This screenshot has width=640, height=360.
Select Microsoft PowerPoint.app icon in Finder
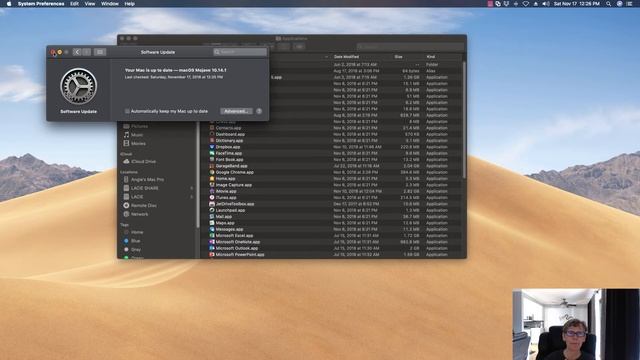(x=212, y=254)
